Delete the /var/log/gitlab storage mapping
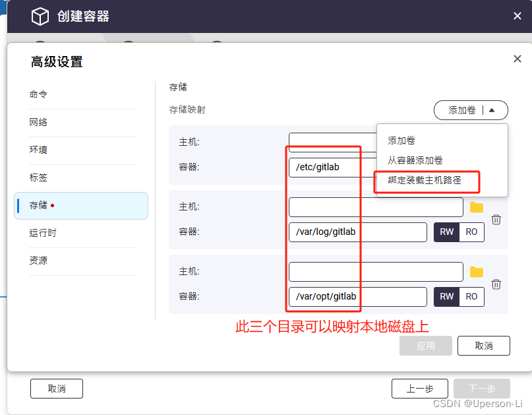This screenshot has width=532, height=415. tap(496, 220)
